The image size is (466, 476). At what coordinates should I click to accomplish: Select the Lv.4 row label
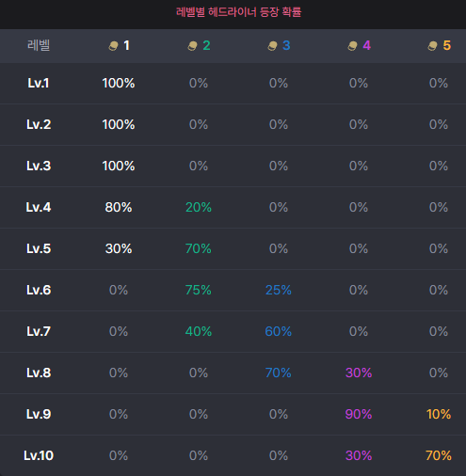pos(39,207)
